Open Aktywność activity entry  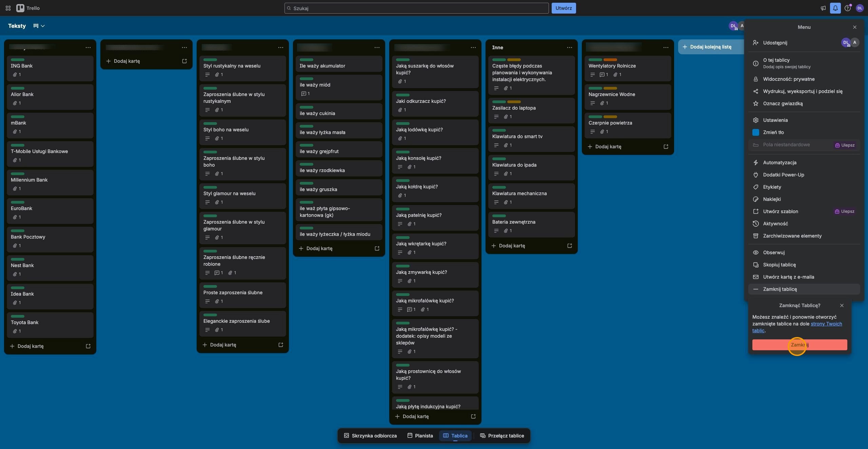point(804,224)
